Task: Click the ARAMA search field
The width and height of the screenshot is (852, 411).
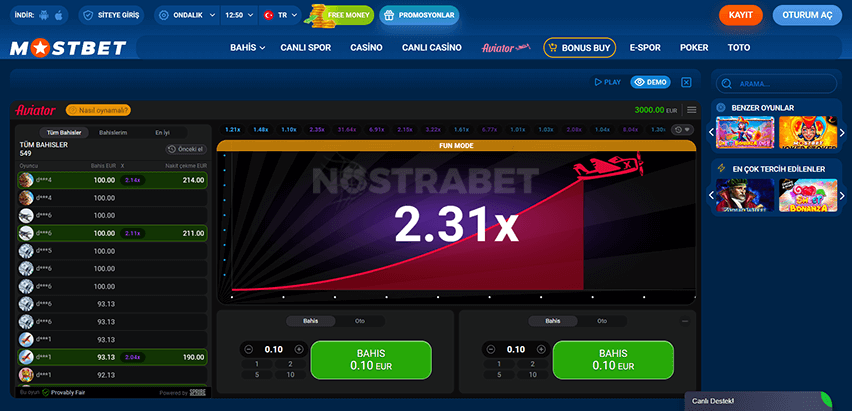Action: coord(776,84)
